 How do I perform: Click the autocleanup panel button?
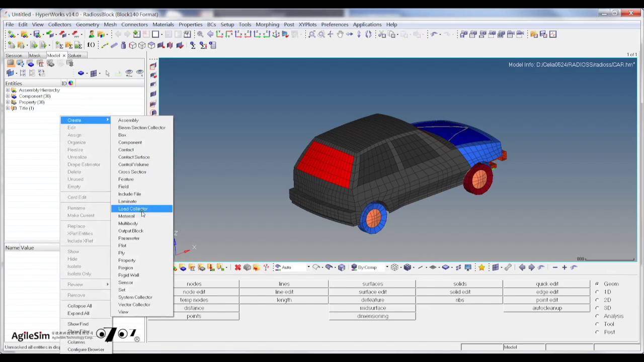point(547,308)
